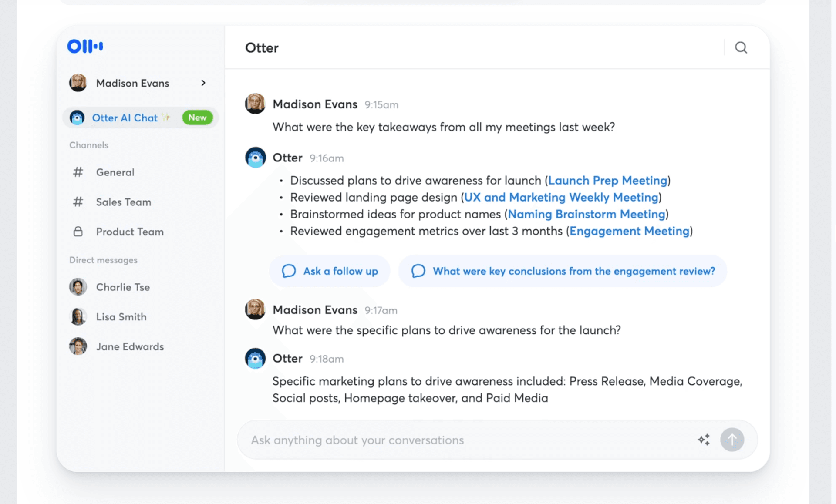The height and width of the screenshot is (504, 836).
Task: Click the chat bubble icon in the engagement review suggestion
Action: click(418, 271)
